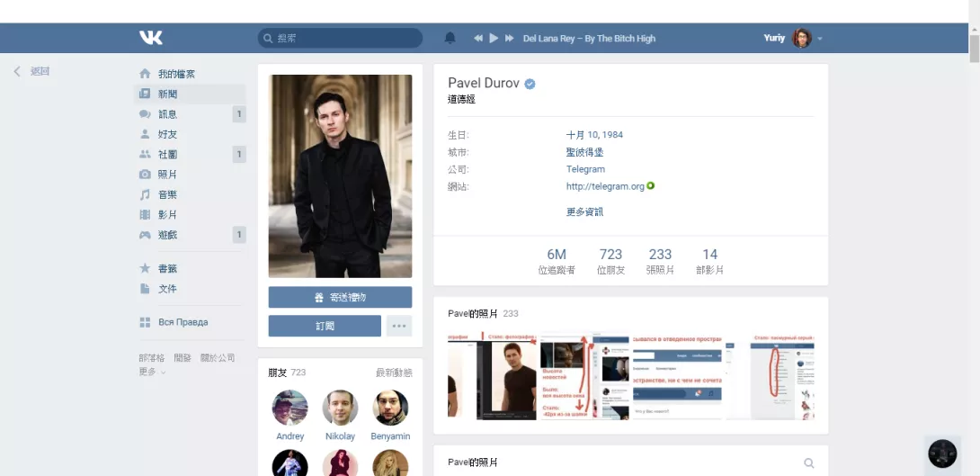Viewport: 980px width, 476px height.
Task: Open the Вся Правда app icon
Action: pyautogui.click(x=145, y=322)
